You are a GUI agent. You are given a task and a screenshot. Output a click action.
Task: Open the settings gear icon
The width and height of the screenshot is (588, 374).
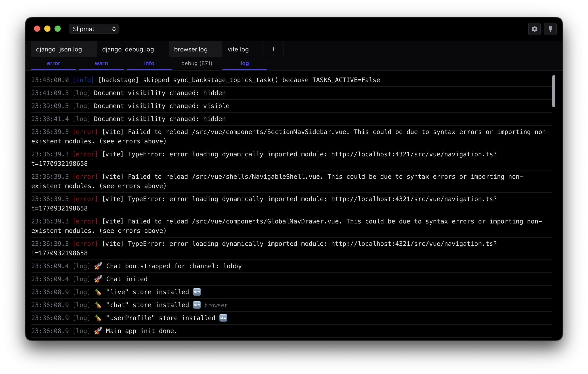[x=534, y=29]
